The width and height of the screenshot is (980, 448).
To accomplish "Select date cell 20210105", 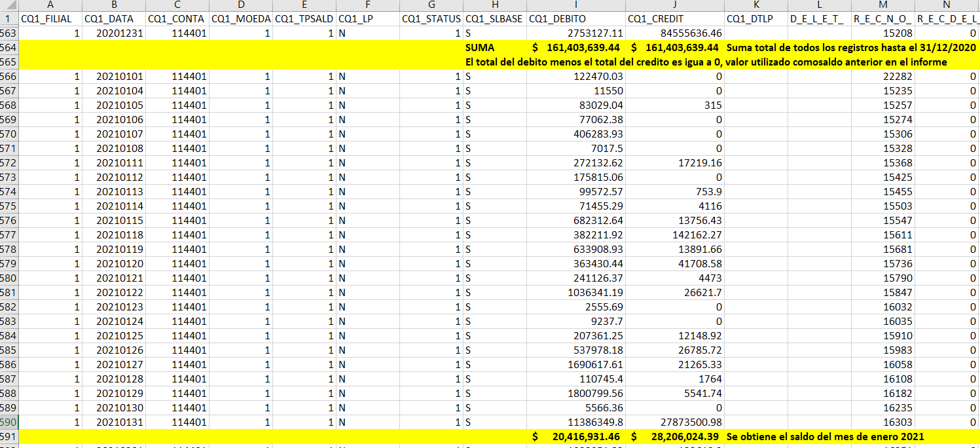I will 115,105.
